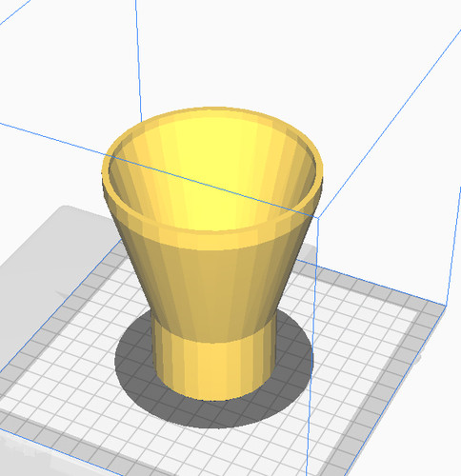Click the back-right corner of the build plate

point(445,305)
